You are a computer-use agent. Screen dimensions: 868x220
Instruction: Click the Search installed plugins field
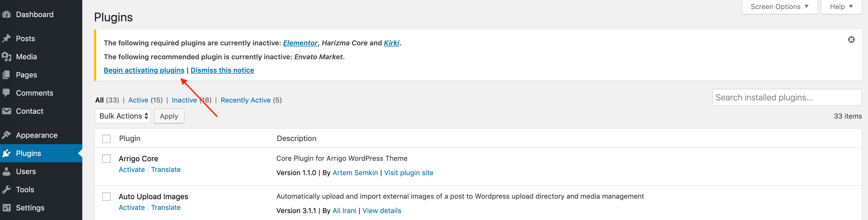787,97
